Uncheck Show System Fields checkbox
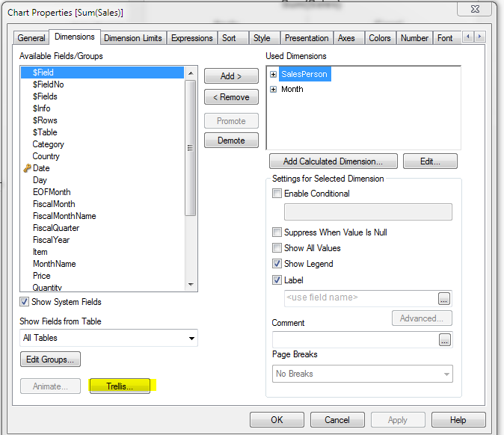This screenshot has height=435, width=504. 25,302
